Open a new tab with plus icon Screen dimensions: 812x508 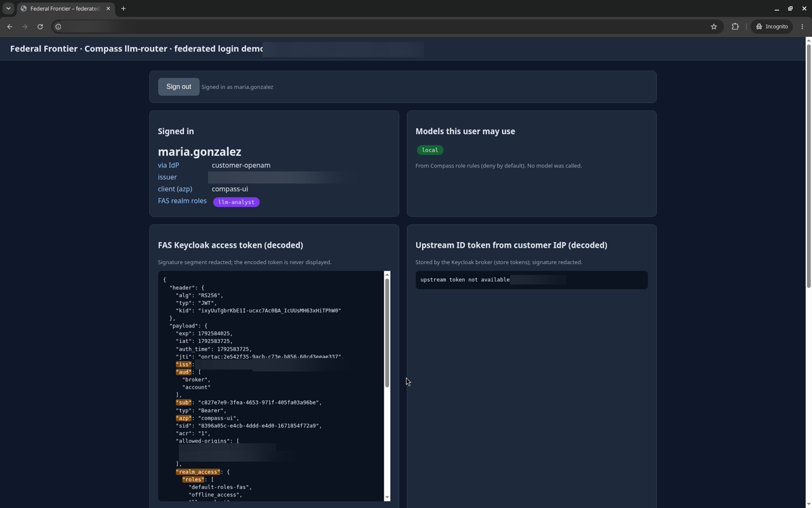[123, 9]
